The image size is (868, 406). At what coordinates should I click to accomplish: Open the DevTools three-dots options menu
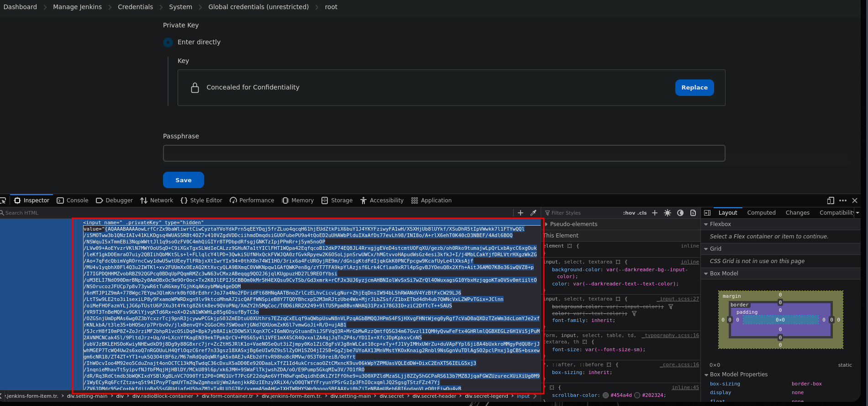coord(843,200)
